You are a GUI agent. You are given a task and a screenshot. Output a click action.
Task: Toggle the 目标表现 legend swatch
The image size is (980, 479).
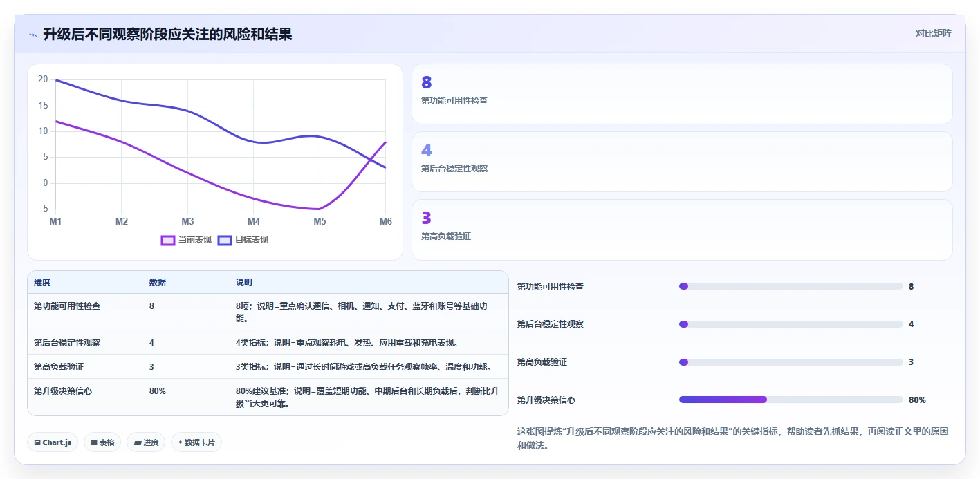pos(224,240)
